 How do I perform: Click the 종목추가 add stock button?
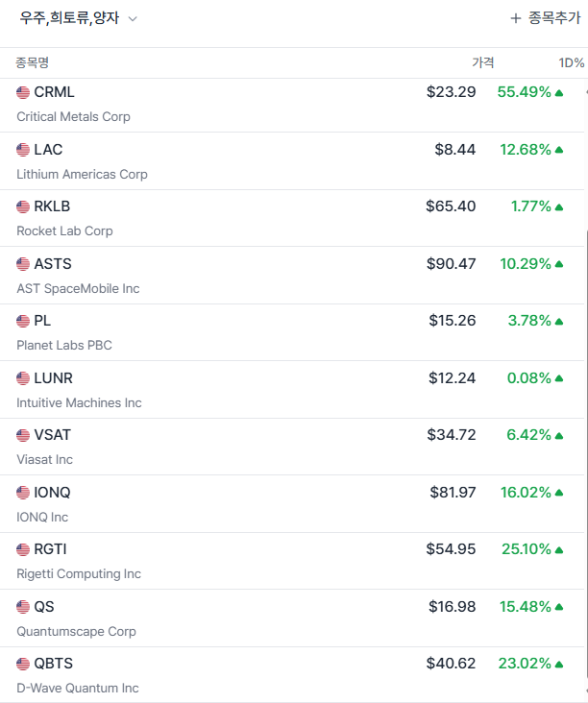[x=545, y=18]
